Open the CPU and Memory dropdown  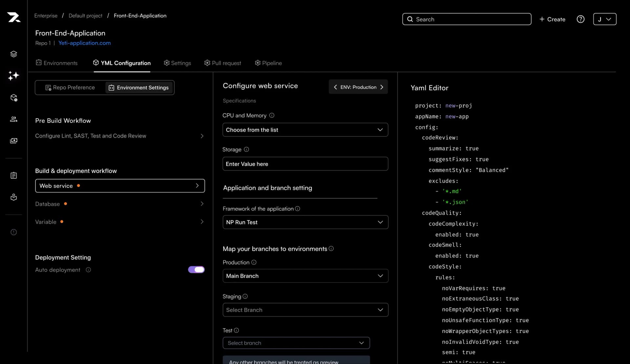[x=305, y=130]
